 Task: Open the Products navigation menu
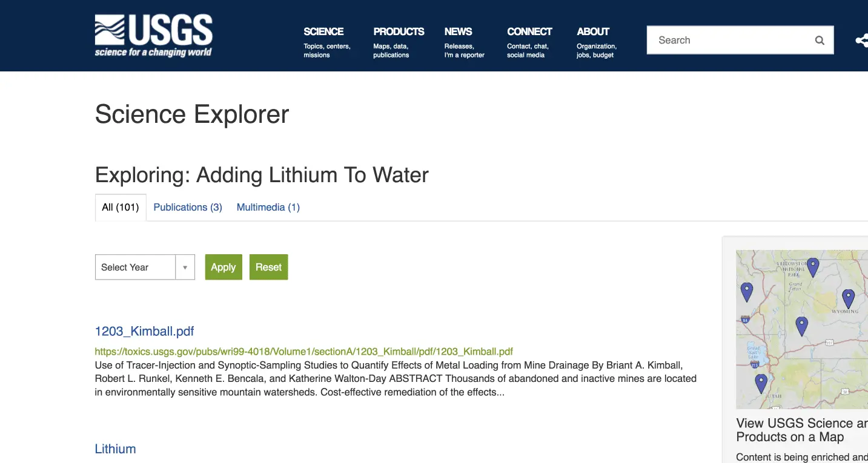(x=399, y=31)
